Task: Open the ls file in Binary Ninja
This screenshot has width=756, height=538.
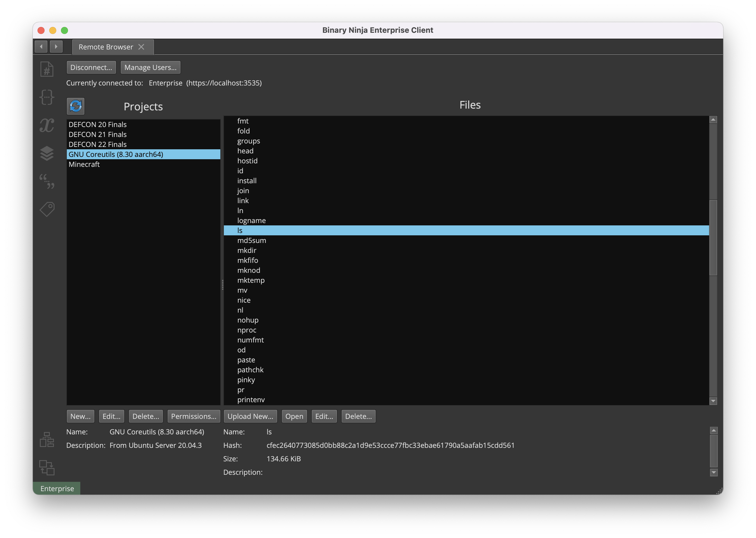Action: (x=293, y=416)
